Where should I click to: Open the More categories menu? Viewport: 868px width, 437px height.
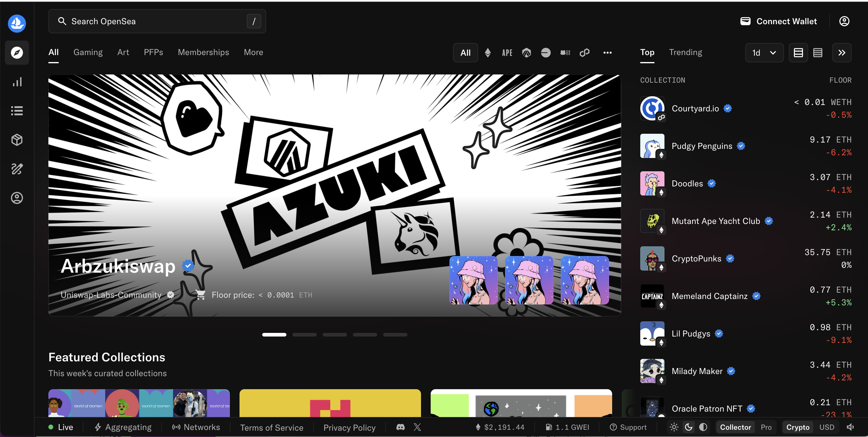253,52
